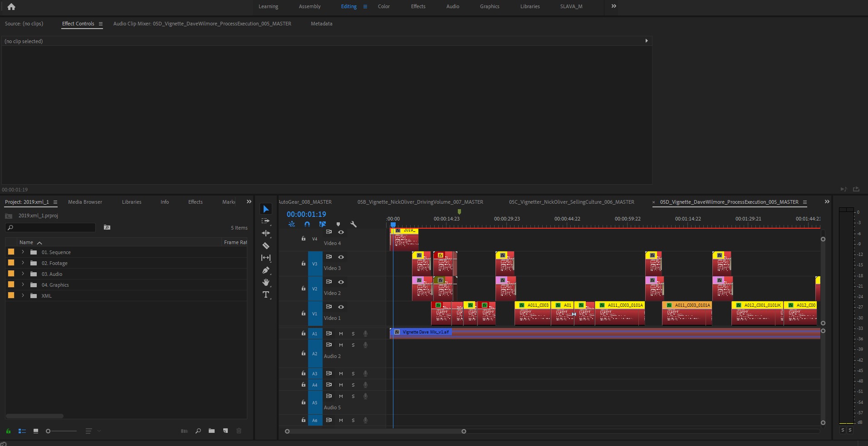
Task: Open timeline display settings wrench
Action: (353, 224)
